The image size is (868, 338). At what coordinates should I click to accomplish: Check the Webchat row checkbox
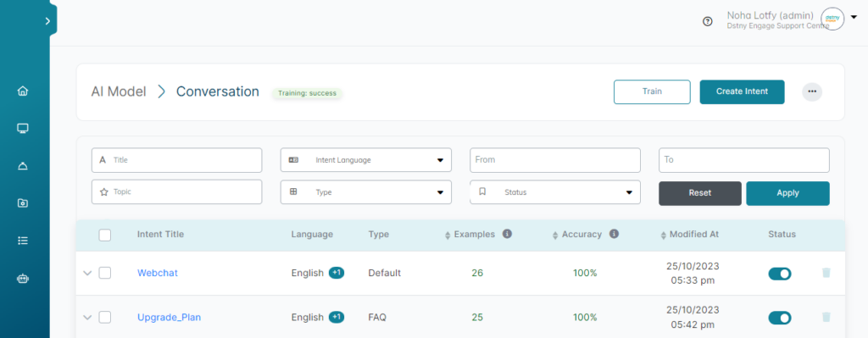tap(104, 273)
